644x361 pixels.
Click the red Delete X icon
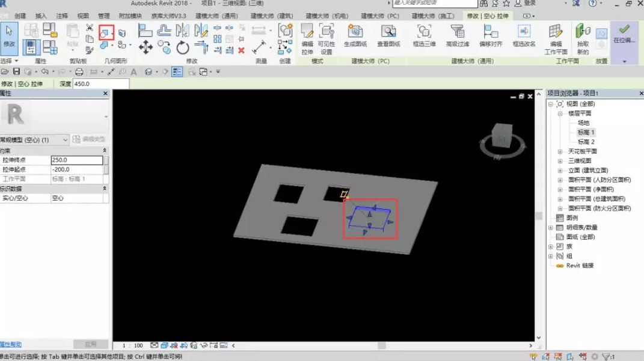point(241,50)
